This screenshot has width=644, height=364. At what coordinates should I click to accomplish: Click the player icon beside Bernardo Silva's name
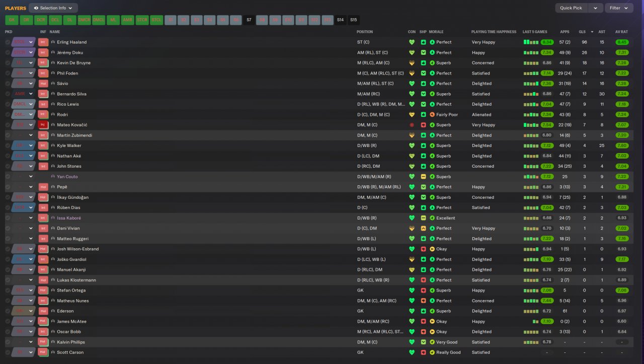click(53, 94)
